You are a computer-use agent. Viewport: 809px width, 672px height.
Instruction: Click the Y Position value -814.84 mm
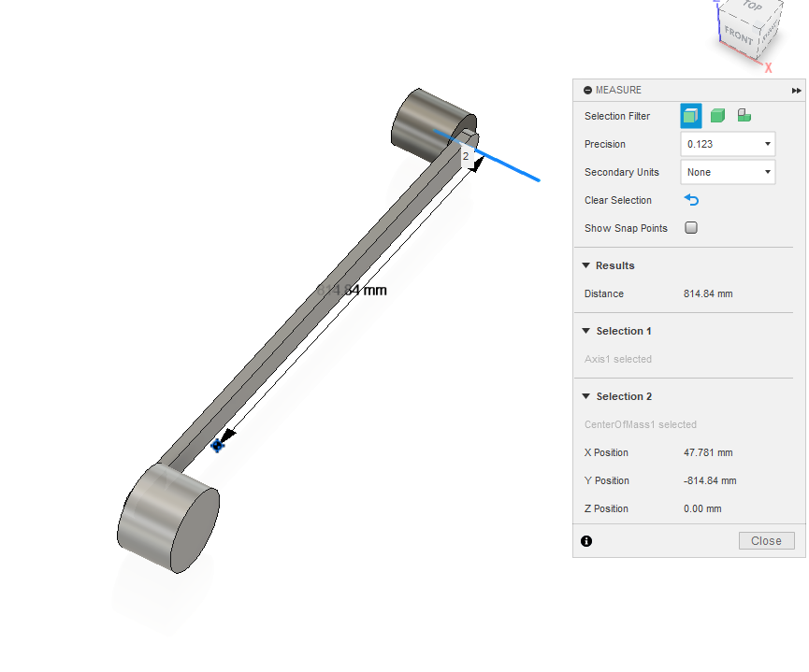(710, 480)
